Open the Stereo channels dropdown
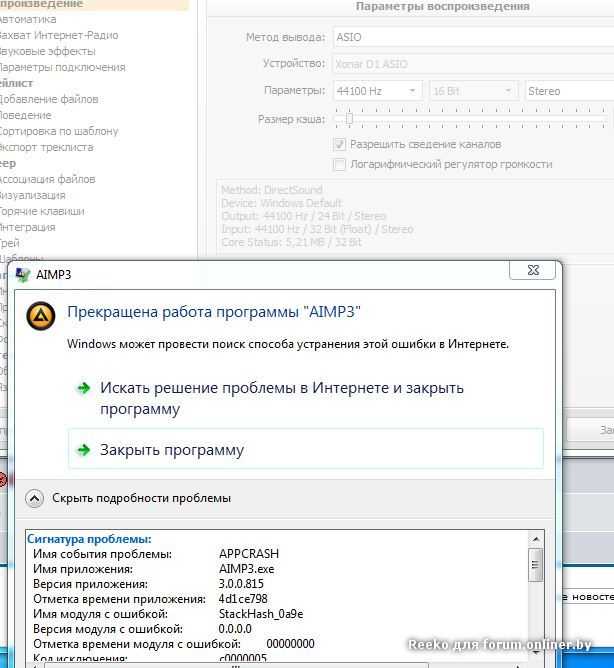The image size is (614, 668). [570, 91]
